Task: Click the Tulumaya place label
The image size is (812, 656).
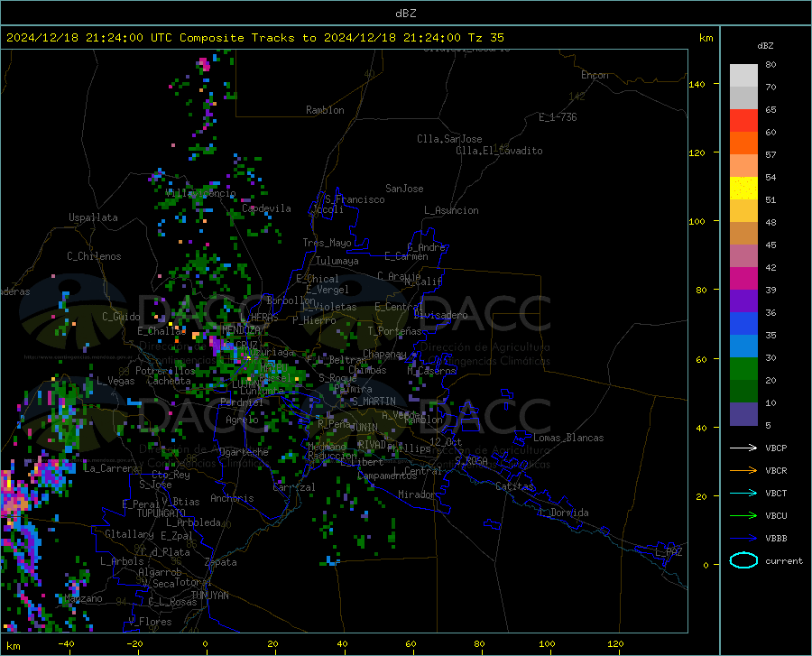Action: pos(337,261)
